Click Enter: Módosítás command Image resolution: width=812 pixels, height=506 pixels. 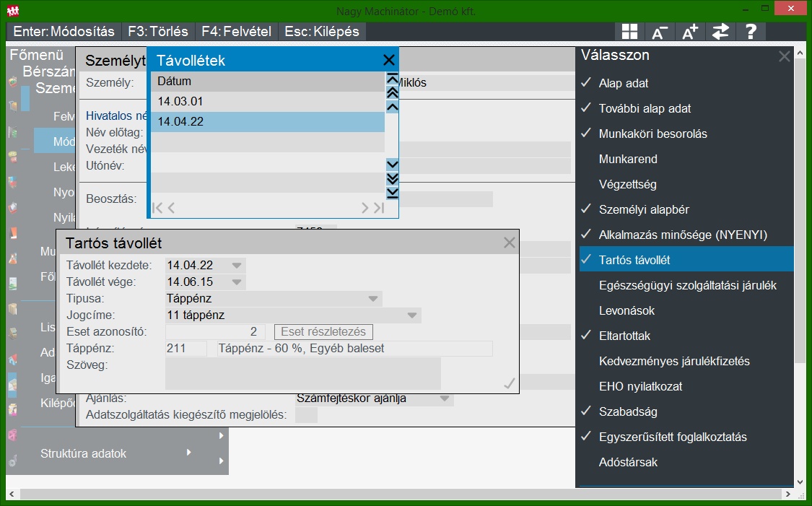(x=64, y=32)
